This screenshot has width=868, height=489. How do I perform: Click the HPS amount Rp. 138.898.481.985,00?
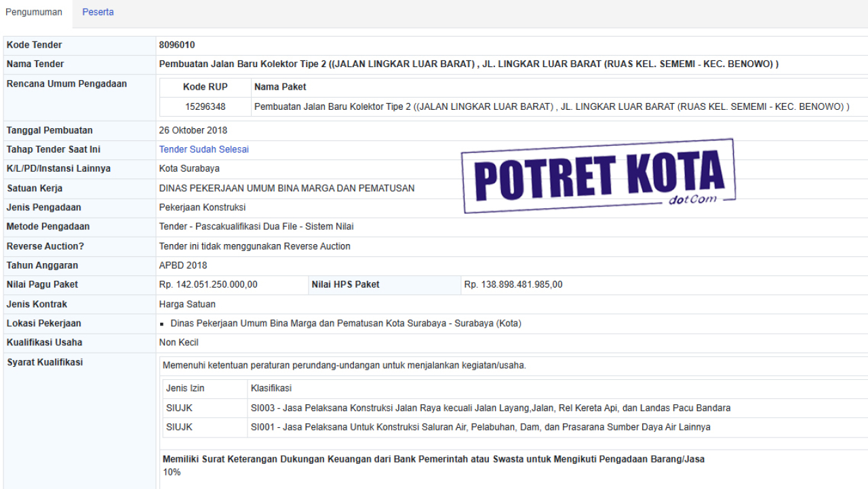coord(513,284)
